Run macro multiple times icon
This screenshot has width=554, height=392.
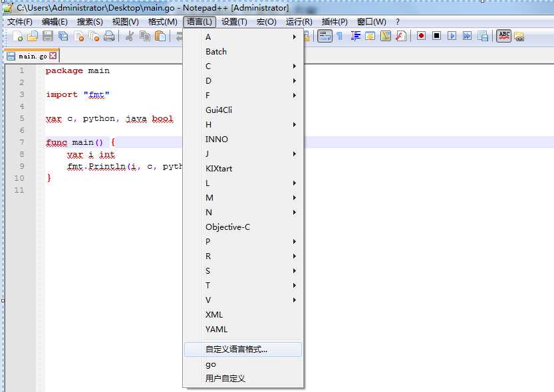tap(467, 36)
